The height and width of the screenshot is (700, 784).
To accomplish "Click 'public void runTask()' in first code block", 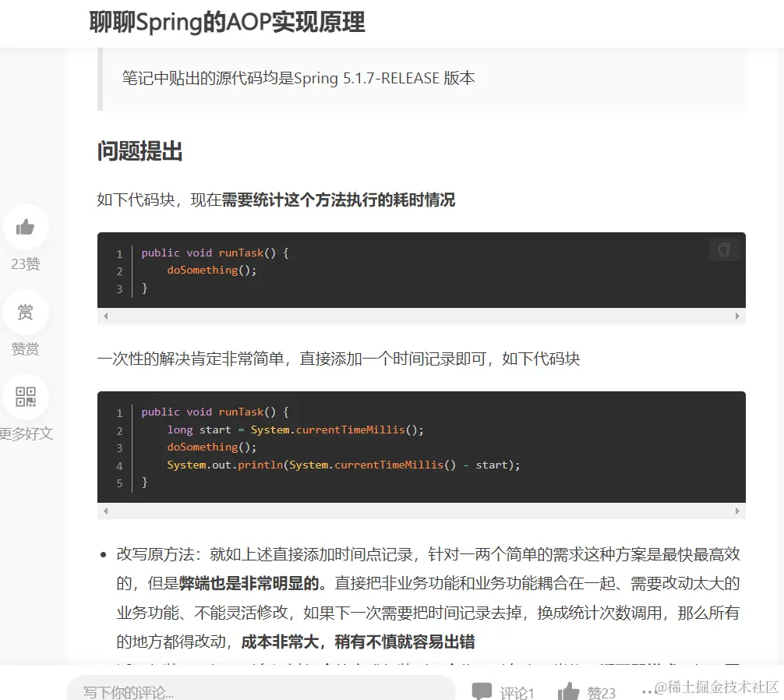I will (208, 253).
